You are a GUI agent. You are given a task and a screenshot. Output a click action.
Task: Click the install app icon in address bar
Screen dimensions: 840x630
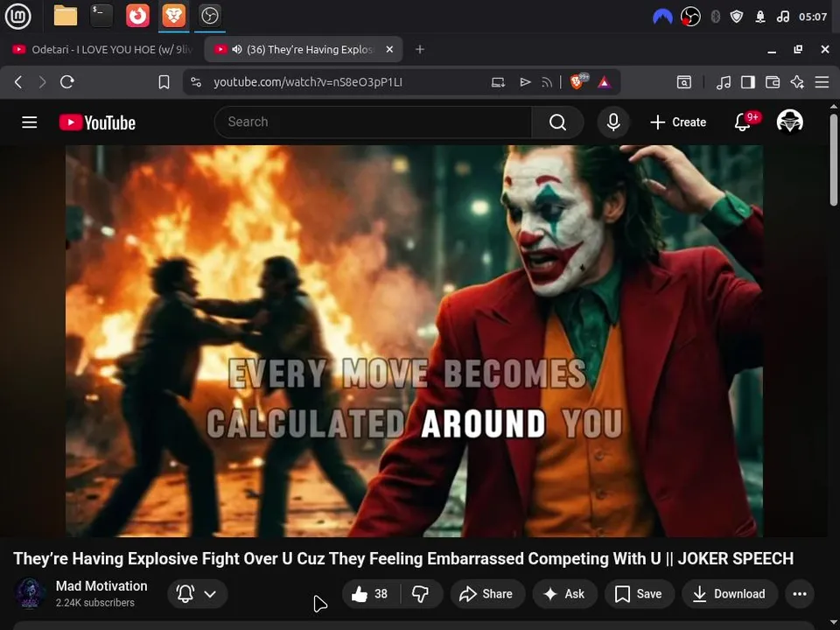tap(498, 82)
